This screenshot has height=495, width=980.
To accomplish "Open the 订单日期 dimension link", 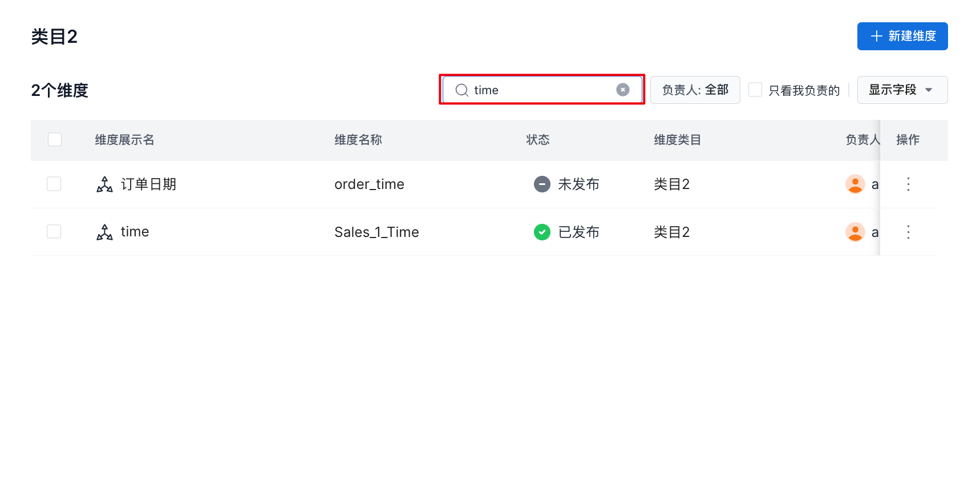I will (148, 184).
